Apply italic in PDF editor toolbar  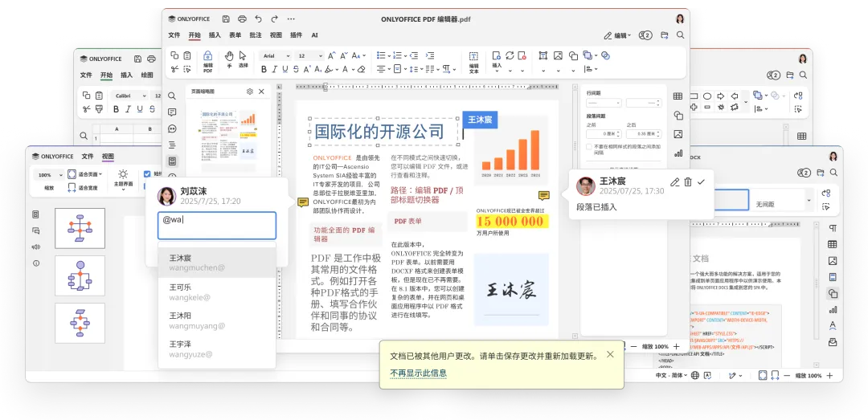[275, 70]
